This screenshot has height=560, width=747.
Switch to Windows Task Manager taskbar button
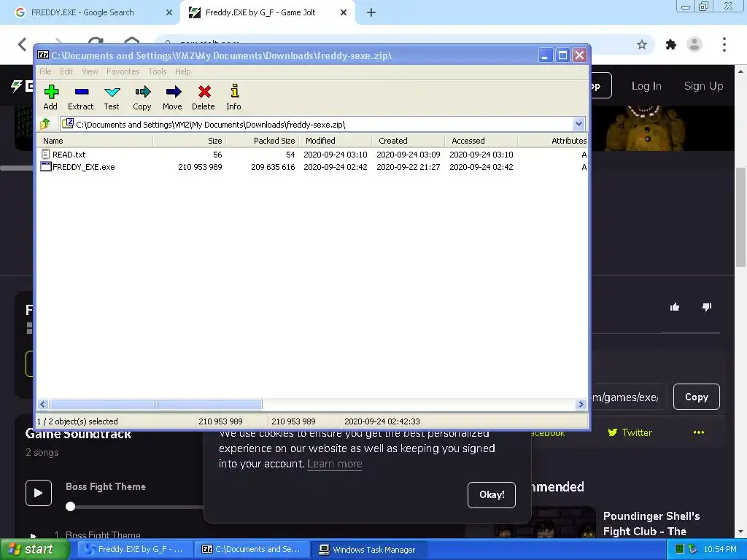click(x=368, y=550)
